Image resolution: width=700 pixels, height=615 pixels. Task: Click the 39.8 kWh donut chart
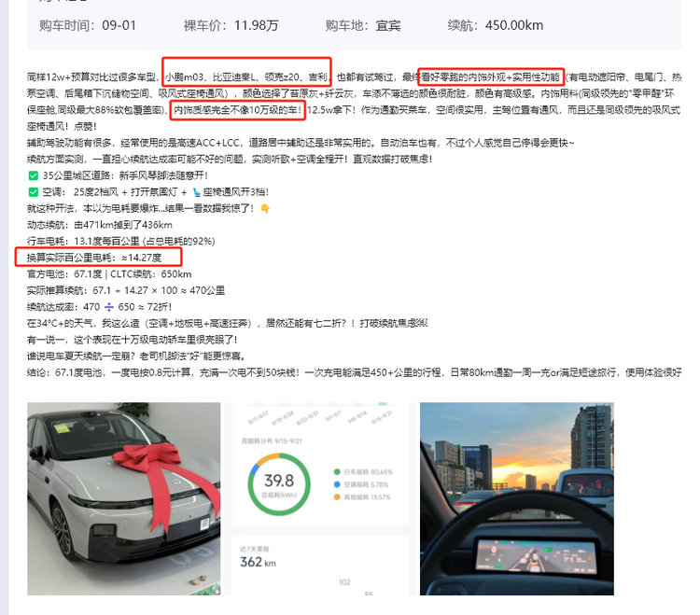(279, 484)
